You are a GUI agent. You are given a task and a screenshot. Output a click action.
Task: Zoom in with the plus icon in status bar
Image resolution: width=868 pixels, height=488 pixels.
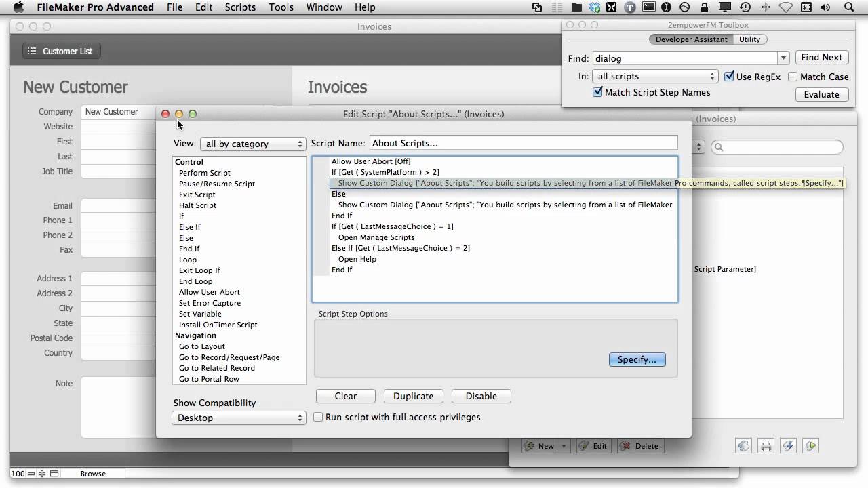(42, 474)
